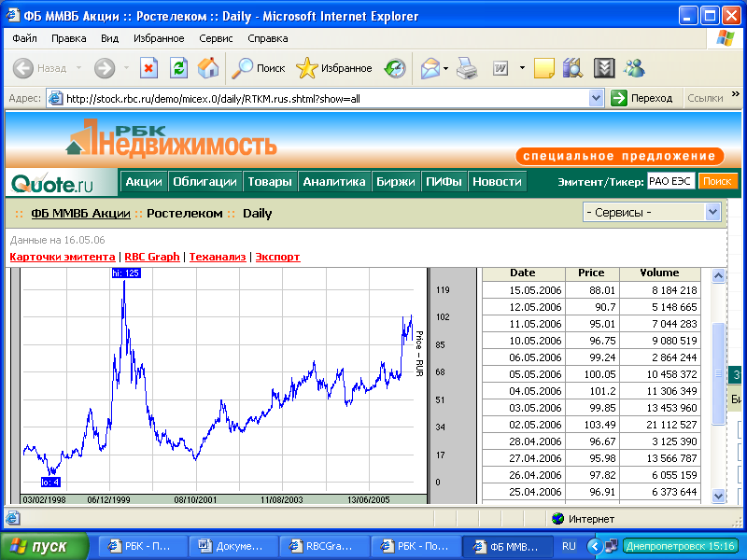Open the Справка menu
This screenshot has width=747, height=560.
pos(268,38)
